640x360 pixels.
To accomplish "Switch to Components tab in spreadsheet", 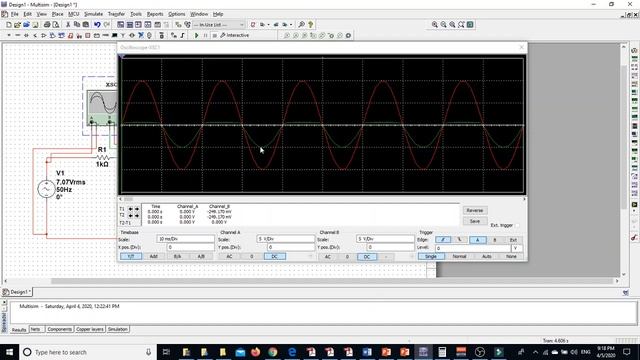I will (x=60, y=329).
